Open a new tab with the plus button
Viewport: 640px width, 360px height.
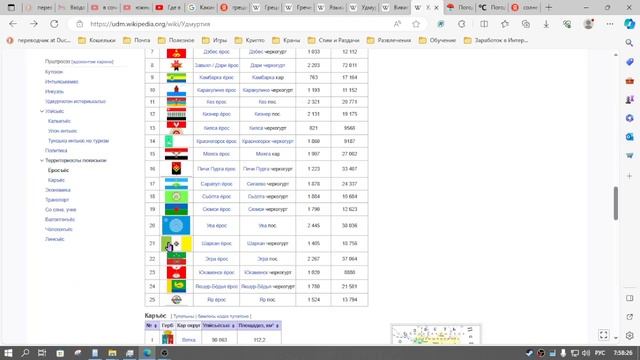(x=549, y=7)
